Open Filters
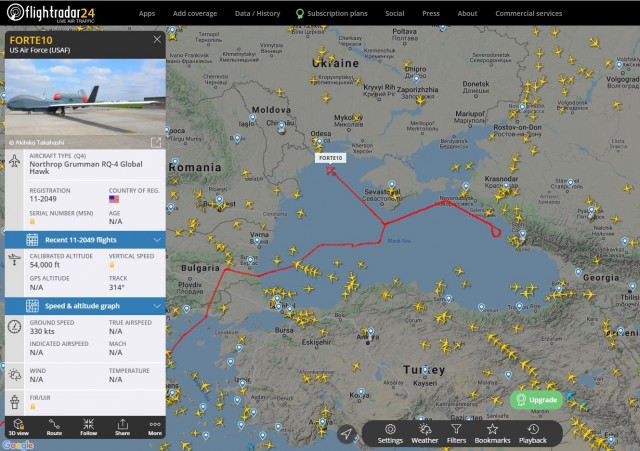Screen dimensions: 640x451 (x=456, y=434)
